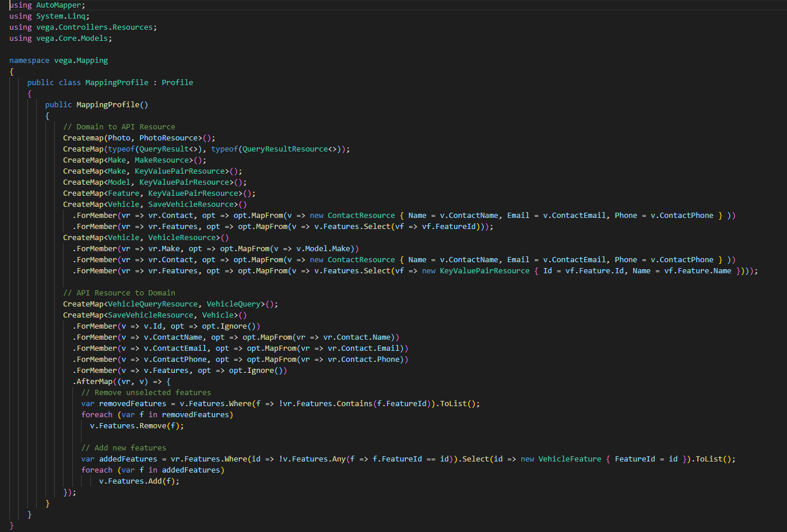
Task: Click 'Profile' base class in class declaration
Action: [x=177, y=83]
